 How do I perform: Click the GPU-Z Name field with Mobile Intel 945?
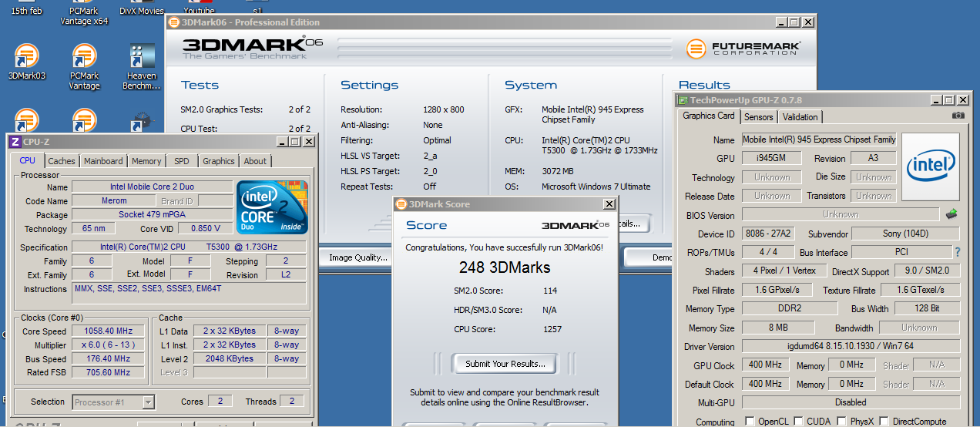(x=819, y=140)
